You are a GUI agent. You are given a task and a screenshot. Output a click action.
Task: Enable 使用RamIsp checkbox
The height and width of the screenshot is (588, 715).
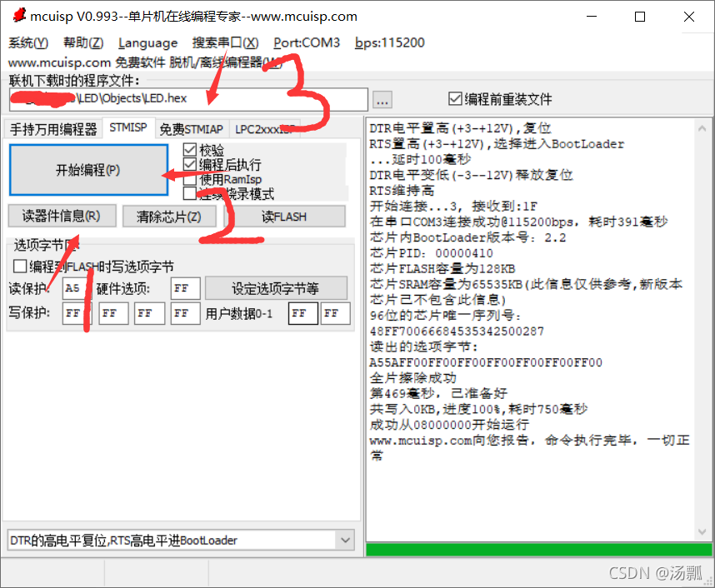click(222, 179)
